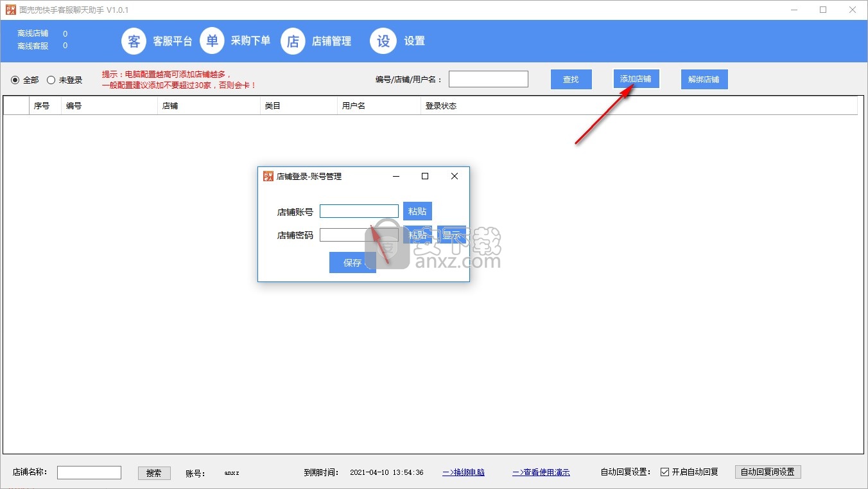Focus the 店铺密码 input field
This screenshot has height=489, width=868.
pos(359,235)
